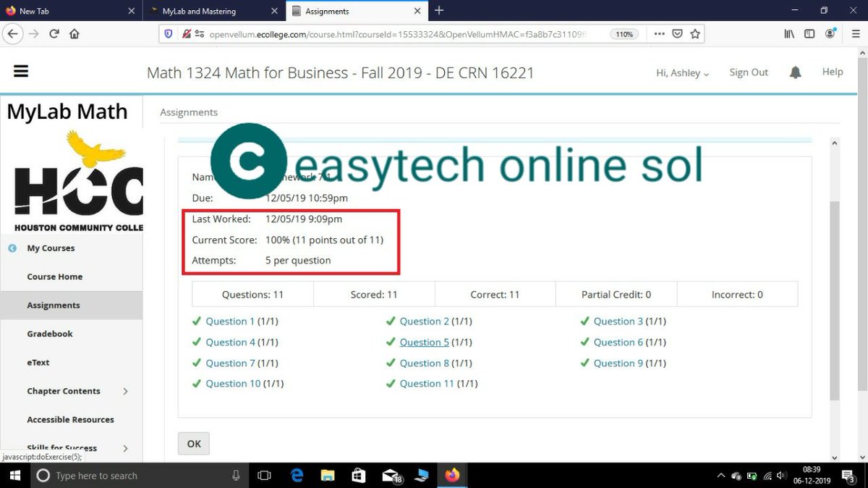Open Question 11 link
The width and height of the screenshot is (868, 488).
point(427,384)
